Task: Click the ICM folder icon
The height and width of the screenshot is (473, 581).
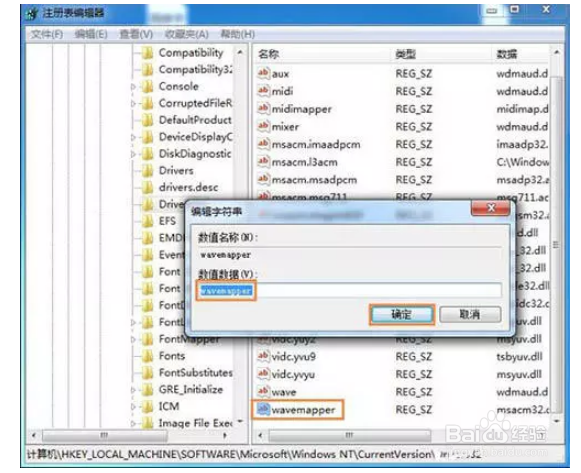Action: coord(147,406)
